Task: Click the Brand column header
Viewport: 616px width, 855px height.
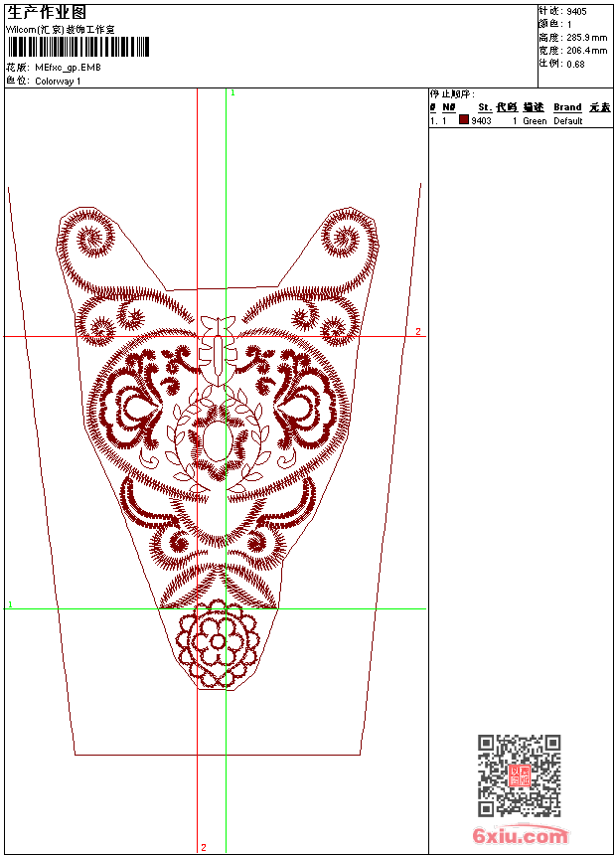Action: 567,107
